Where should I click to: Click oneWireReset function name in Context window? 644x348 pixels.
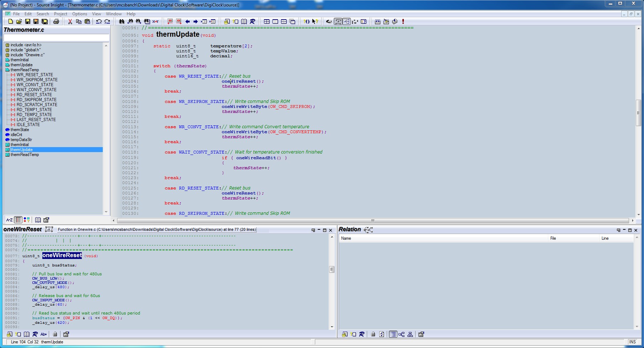(62, 255)
